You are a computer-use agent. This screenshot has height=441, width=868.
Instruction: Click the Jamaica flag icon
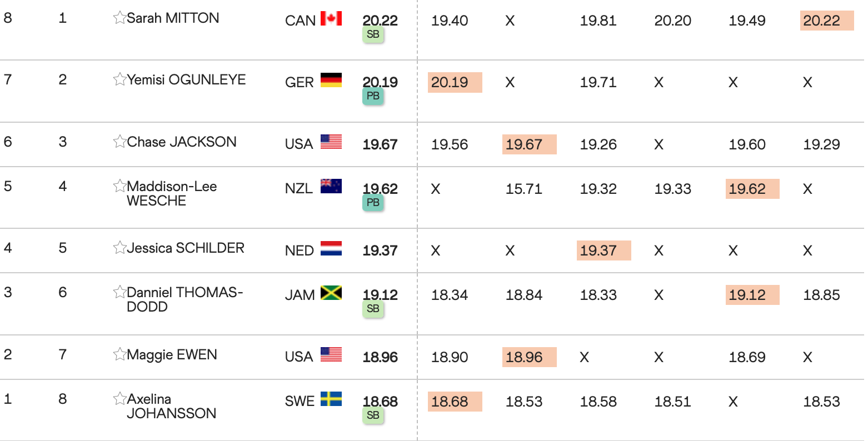[x=331, y=293]
